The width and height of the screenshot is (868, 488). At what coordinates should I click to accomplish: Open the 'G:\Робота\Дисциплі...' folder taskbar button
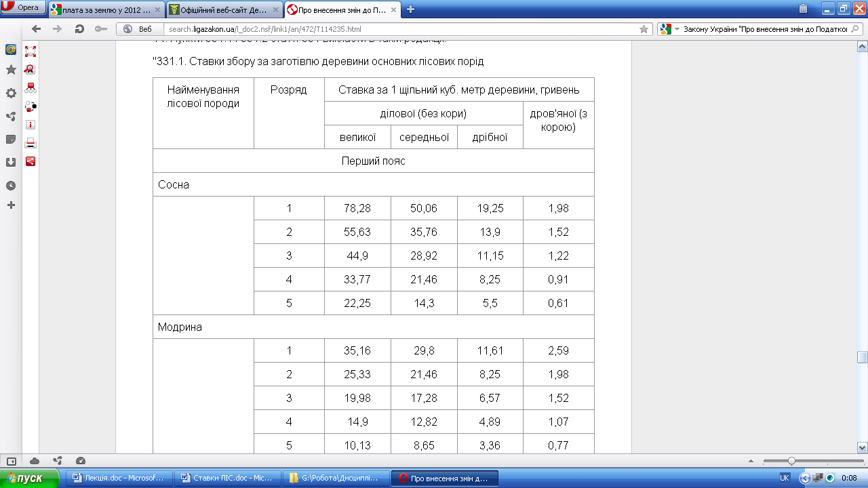[336, 478]
